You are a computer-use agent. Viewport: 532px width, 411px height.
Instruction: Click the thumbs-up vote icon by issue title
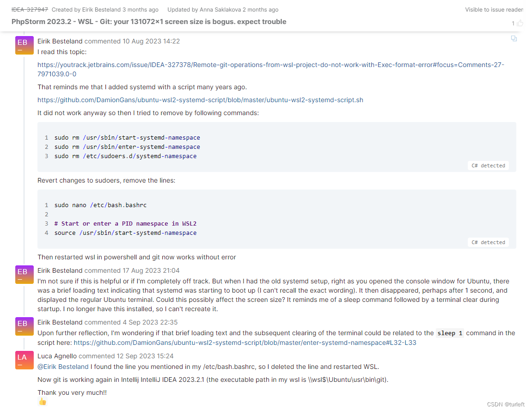pos(520,23)
